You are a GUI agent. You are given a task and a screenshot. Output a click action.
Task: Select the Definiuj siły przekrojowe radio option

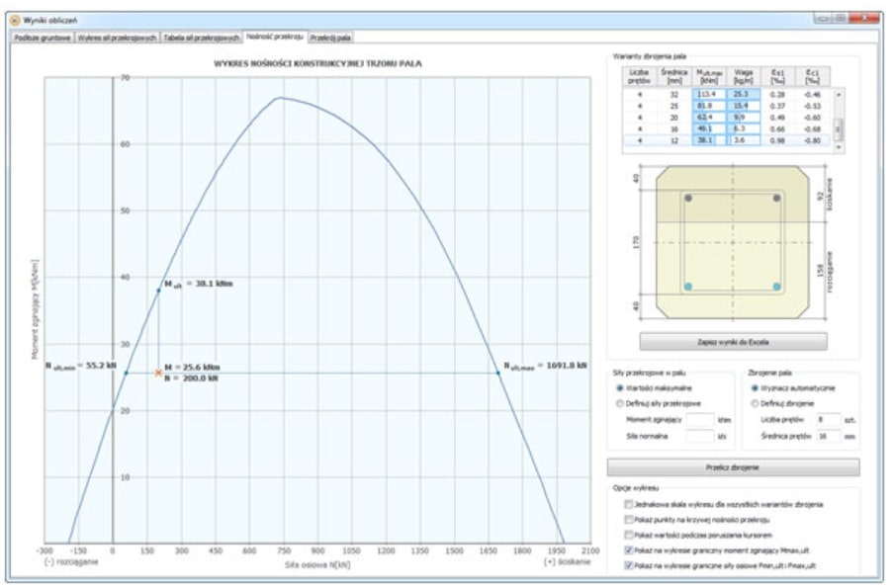pyautogui.click(x=619, y=403)
